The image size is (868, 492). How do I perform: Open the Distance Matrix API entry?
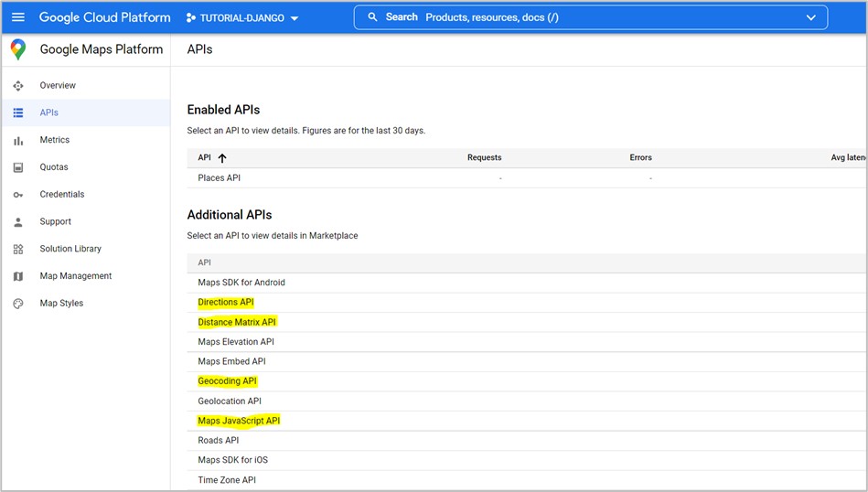(237, 322)
